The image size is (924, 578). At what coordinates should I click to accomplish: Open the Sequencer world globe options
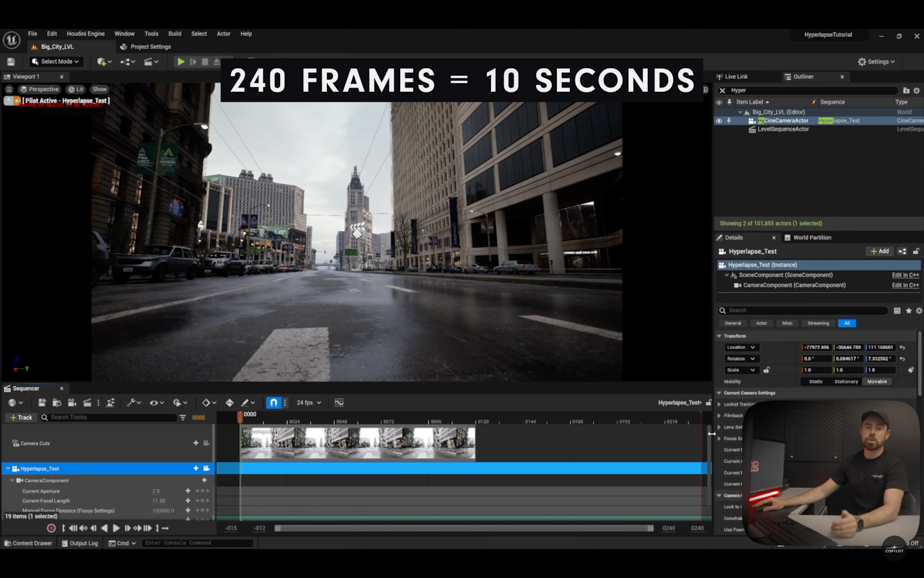[x=16, y=402]
